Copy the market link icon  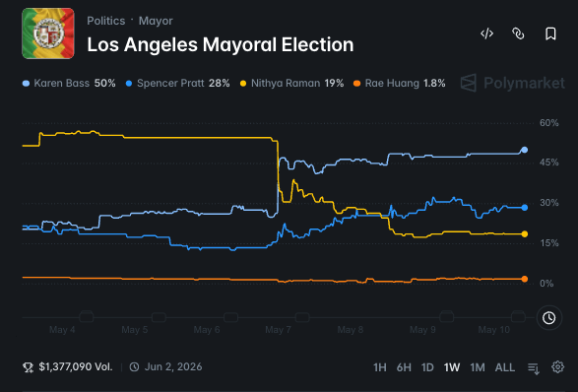[518, 33]
